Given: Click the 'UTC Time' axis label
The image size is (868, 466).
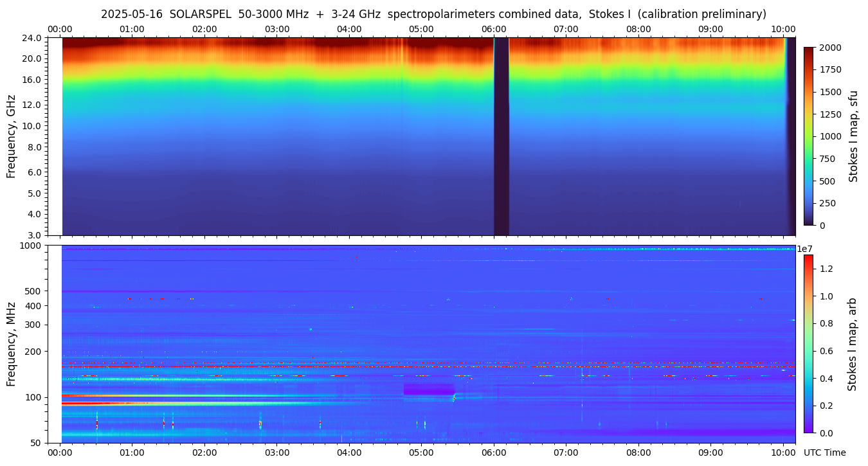Looking at the screenshot, I should click(x=824, y=453).
